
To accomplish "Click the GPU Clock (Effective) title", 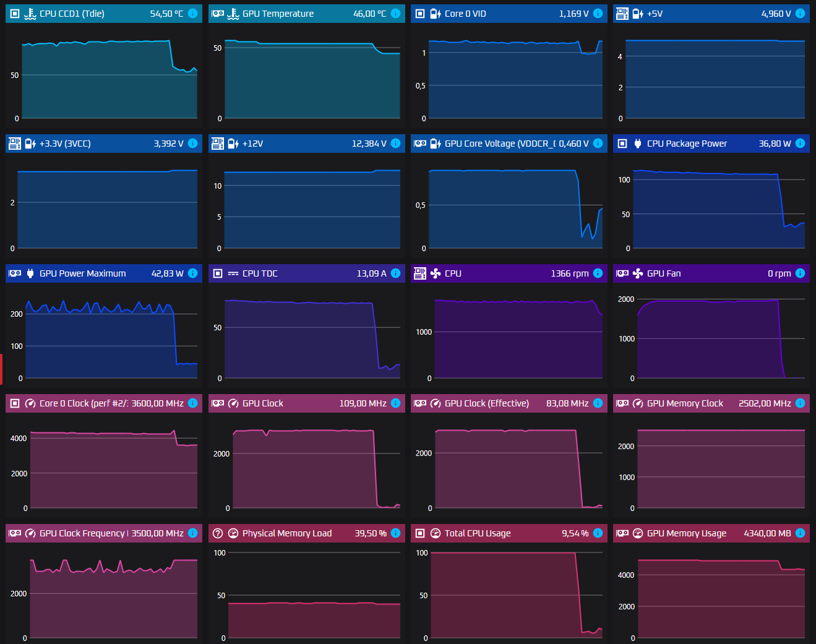I will click(487, 403).
